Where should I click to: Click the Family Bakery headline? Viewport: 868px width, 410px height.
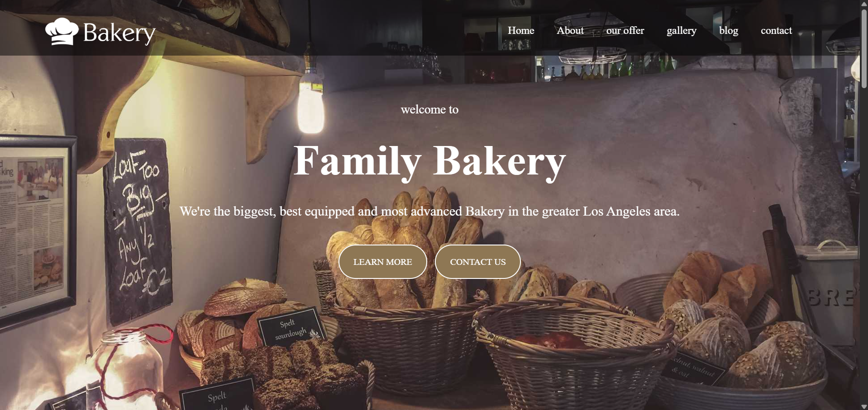(x=429, y=161)
